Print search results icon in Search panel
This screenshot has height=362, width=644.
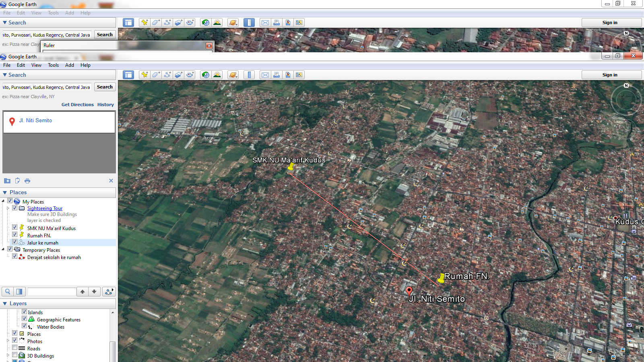(x=27, y=181)
